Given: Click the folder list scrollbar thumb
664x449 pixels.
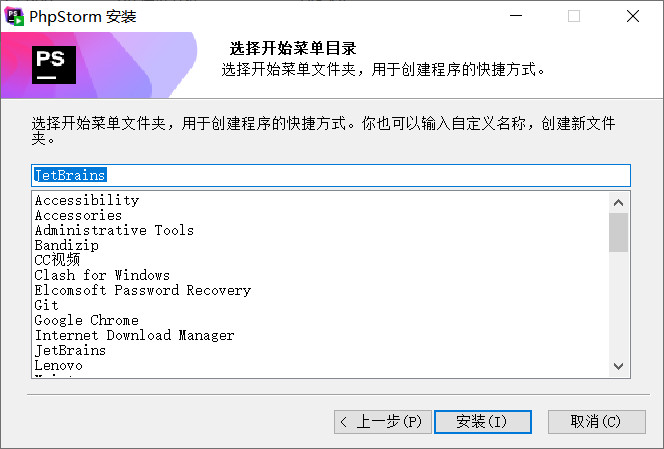Looking at the screenshot, I should click(618, 233).
